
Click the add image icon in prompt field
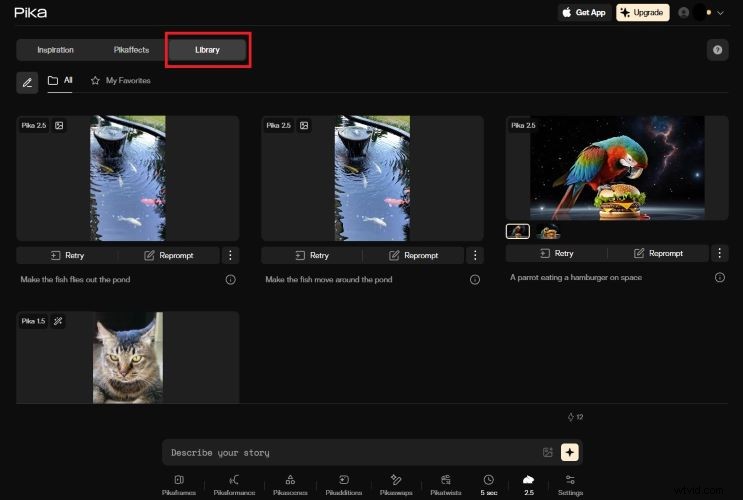click(x=547, y=452)
